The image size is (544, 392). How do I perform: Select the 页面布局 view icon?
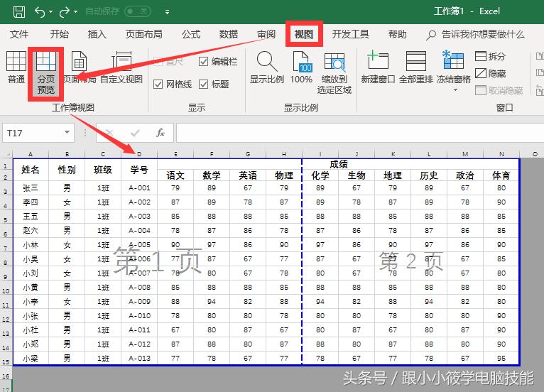click(x=80, y=67)
